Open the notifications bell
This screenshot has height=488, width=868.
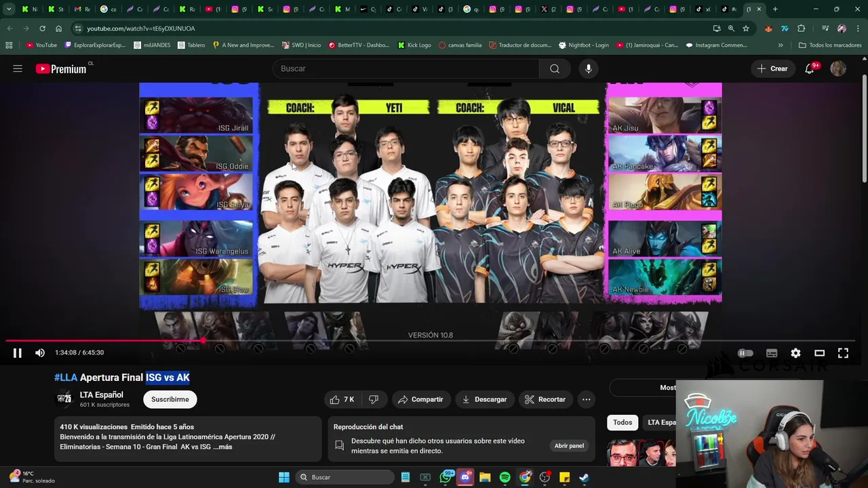click(x=810, y=68)
